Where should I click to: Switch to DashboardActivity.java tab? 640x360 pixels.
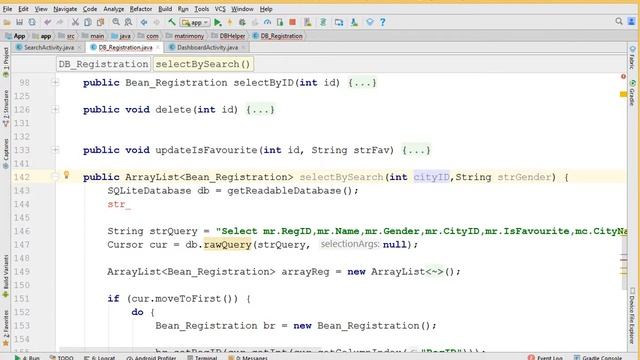pyautogui.click(x=207, y=47)
